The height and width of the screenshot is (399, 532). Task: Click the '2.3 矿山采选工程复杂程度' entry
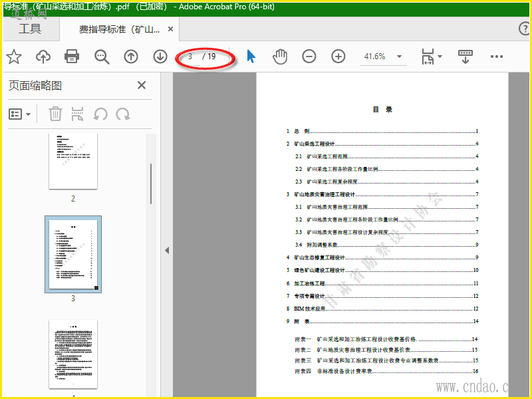tap(386, 182)
